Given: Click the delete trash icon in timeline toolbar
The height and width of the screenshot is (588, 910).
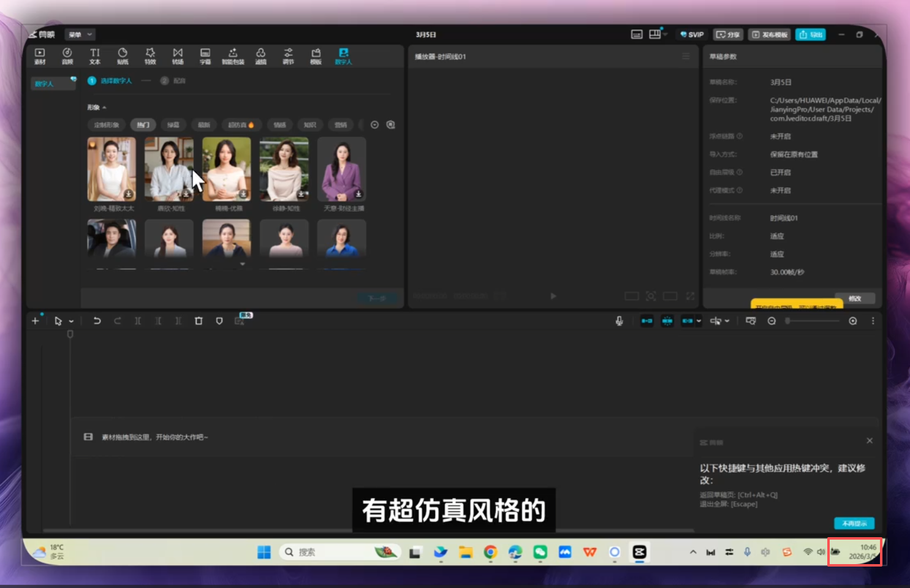Looking at the screenshot, I should [199, 321].
